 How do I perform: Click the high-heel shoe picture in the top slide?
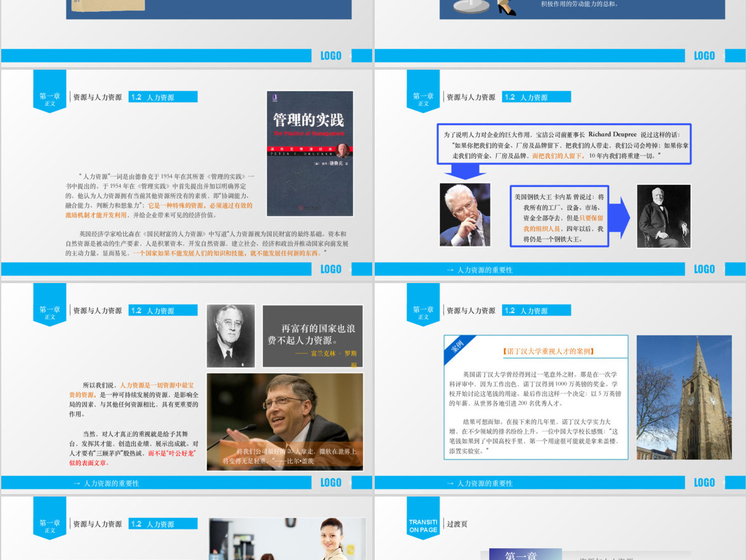[507, 8]
